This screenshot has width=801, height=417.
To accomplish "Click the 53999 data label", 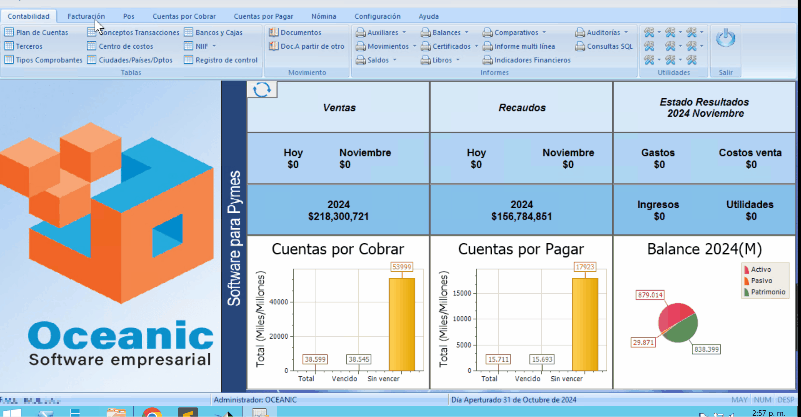I will pos(402,267).
